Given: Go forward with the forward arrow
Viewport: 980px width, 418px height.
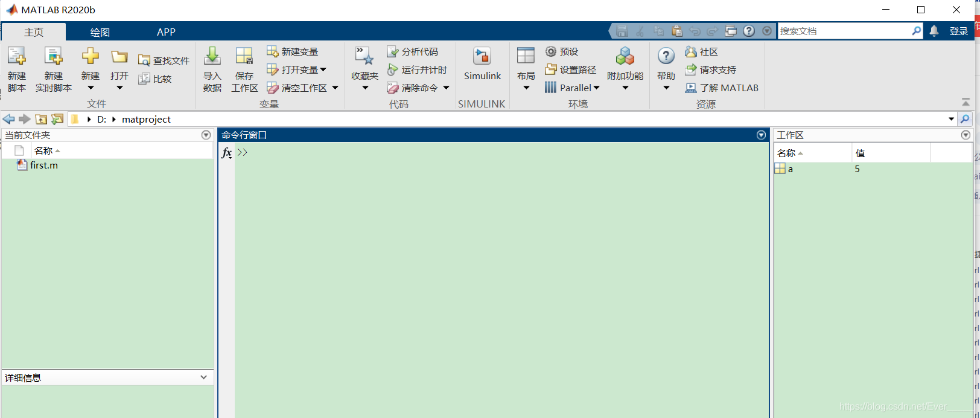Looking at the screenshot, I should pyautogui.click(x=24, y=119).
